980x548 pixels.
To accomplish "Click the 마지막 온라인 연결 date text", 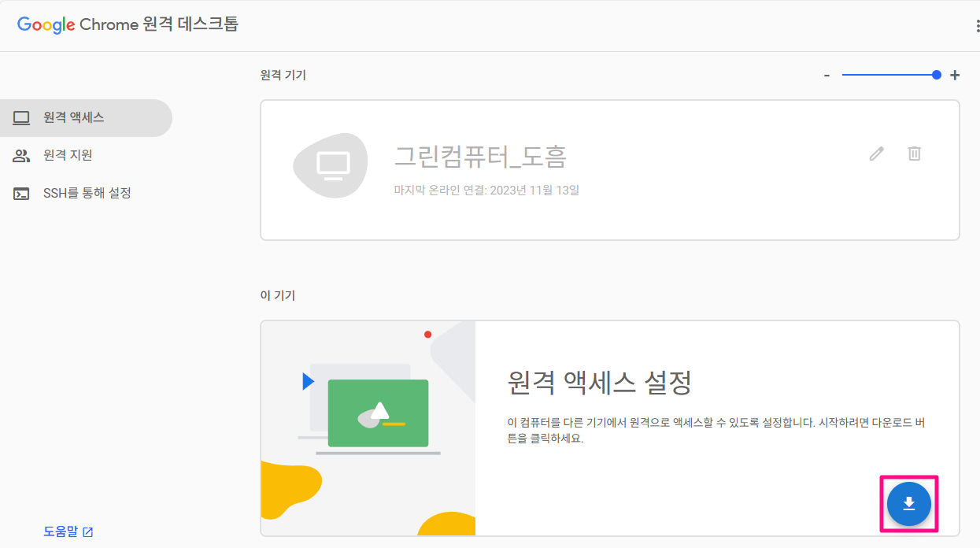I will pos(486,191).
